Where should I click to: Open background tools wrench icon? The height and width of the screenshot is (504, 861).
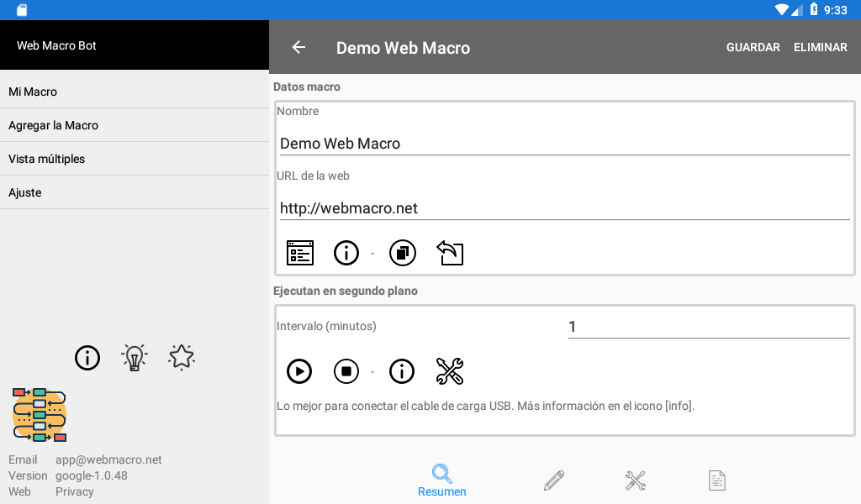pos(450,371)
